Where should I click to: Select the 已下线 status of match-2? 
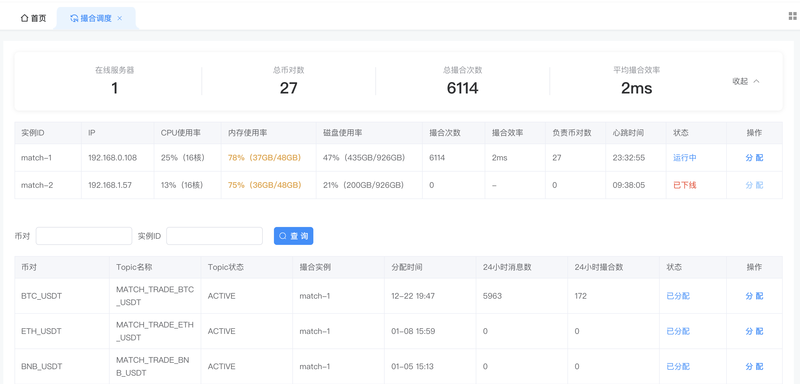[x=685, y=185]
